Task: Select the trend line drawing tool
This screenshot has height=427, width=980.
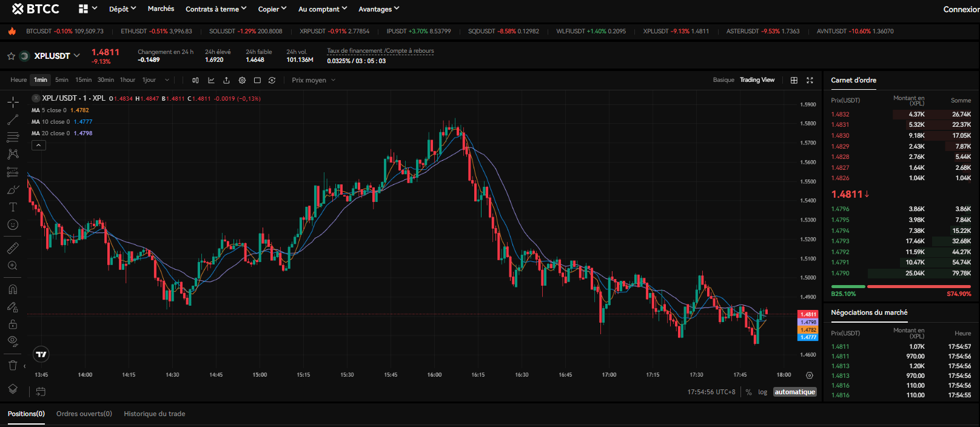Action: pos(13,120)
